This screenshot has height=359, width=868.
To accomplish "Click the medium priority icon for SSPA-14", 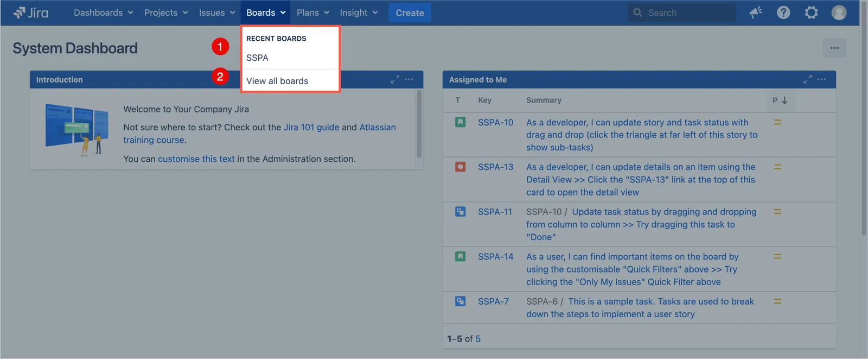I will [777, 256].
